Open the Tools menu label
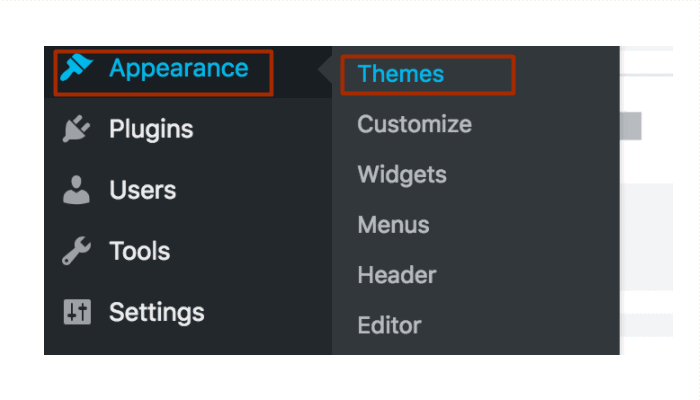 click(139, 251)
